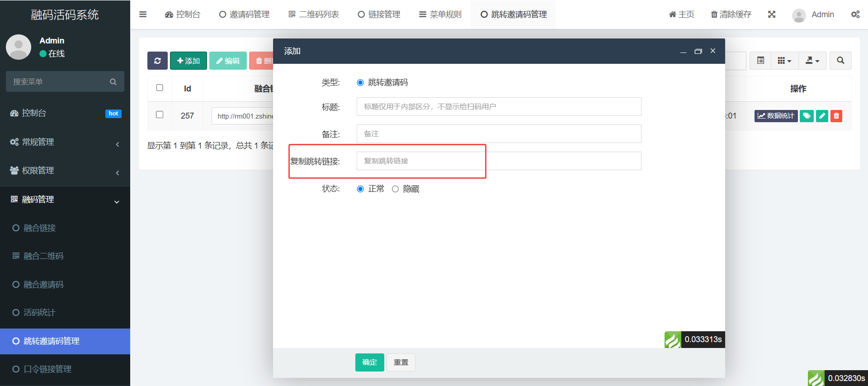
Task: Minimize the 添加 dialog
Action: (x=684, y=52)
